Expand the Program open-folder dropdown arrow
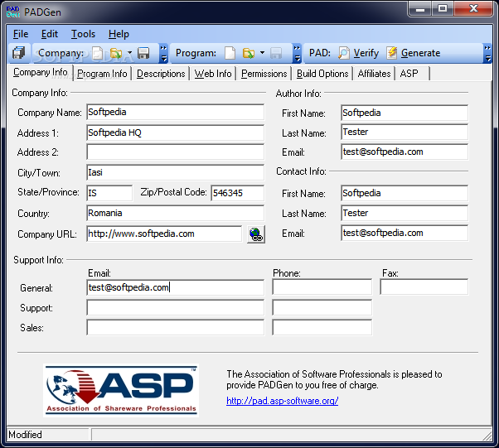Screen dimensions: 499x448 262,52
